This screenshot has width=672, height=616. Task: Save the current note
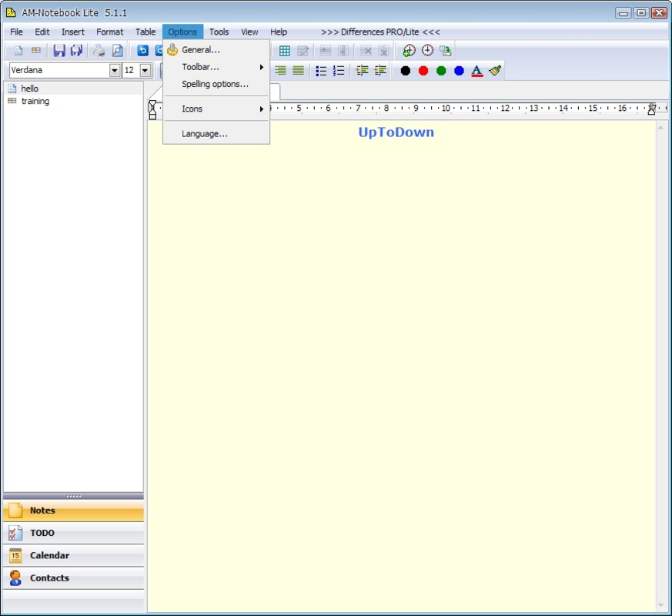59,51
